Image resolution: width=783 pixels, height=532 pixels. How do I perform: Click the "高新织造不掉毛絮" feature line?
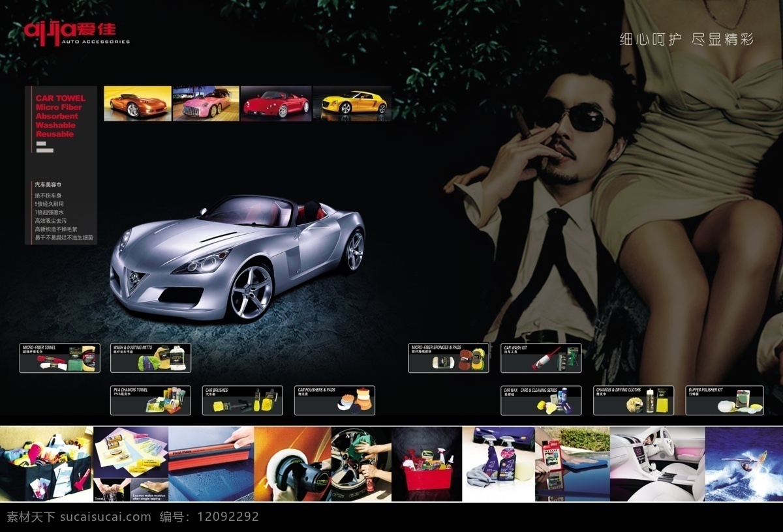pyautogui.click(x=55, y=229)
